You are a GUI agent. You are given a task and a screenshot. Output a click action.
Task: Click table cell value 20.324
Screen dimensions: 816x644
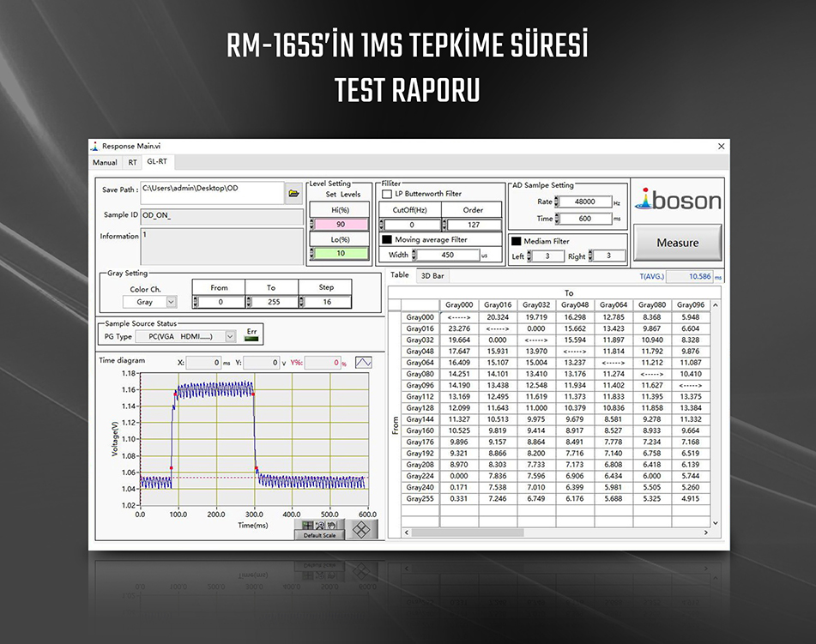[498, 317]
